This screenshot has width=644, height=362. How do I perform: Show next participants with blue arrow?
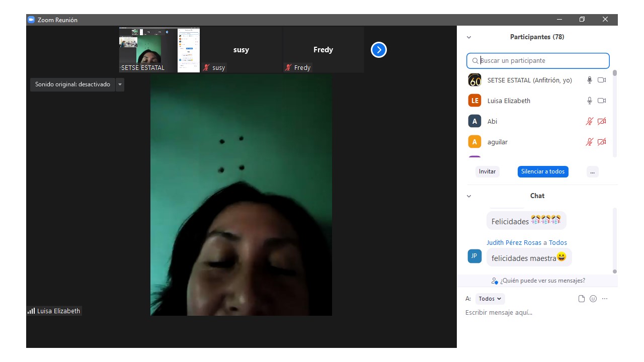click(379, 50)
